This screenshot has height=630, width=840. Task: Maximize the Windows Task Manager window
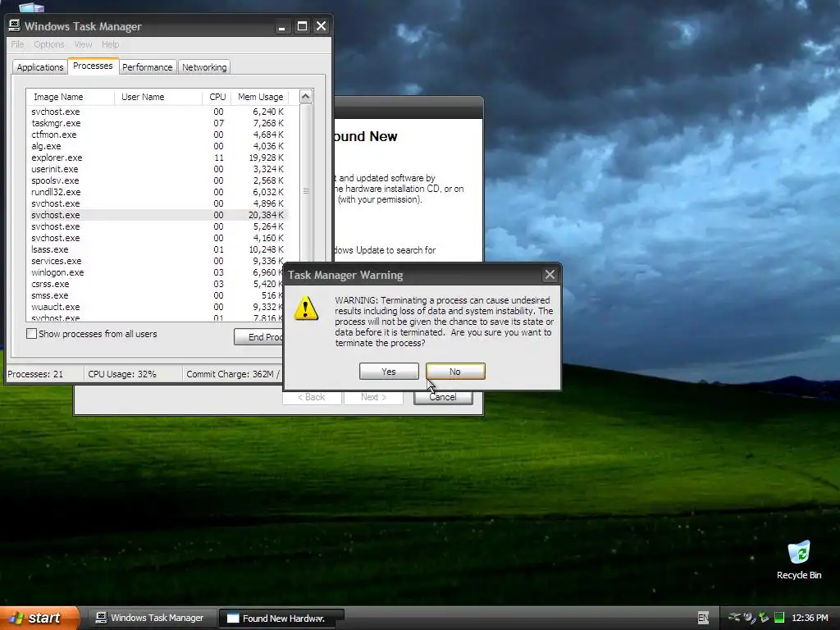(302, 26)
